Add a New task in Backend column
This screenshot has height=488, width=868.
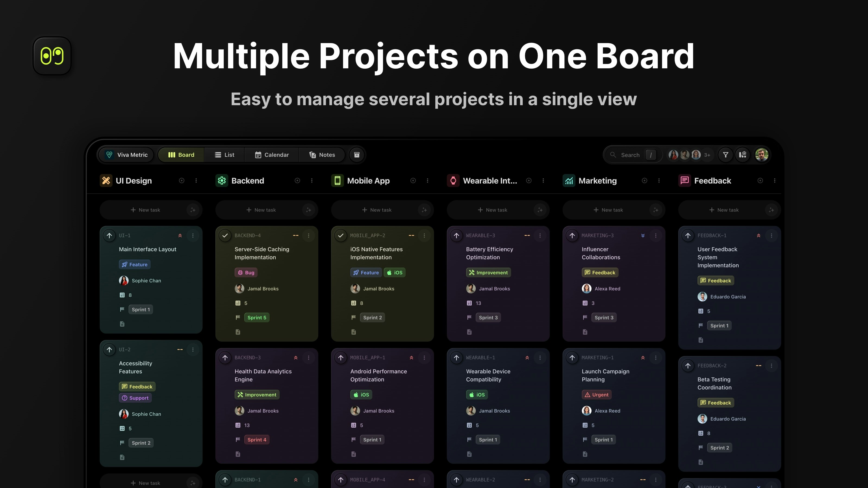(261, 210)
